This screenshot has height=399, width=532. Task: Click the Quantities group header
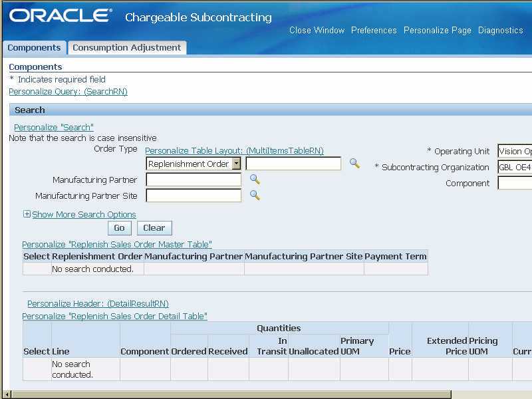pos(279,328)
